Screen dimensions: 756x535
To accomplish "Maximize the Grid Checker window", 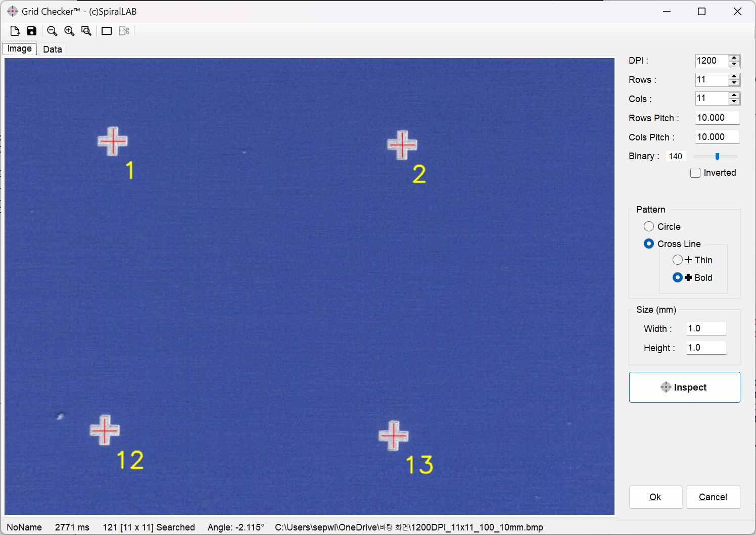I will [701, 11].
